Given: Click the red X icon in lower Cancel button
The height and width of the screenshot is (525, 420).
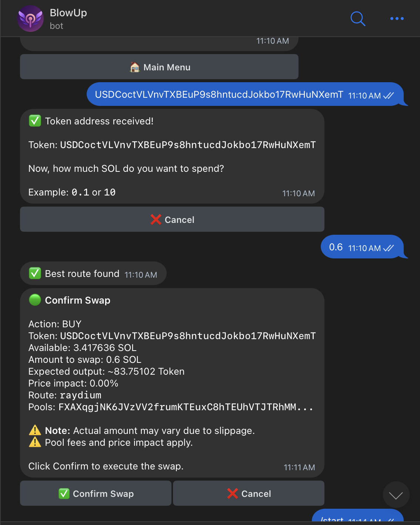Looking at the screenshot, I should [x=232, y=494].
